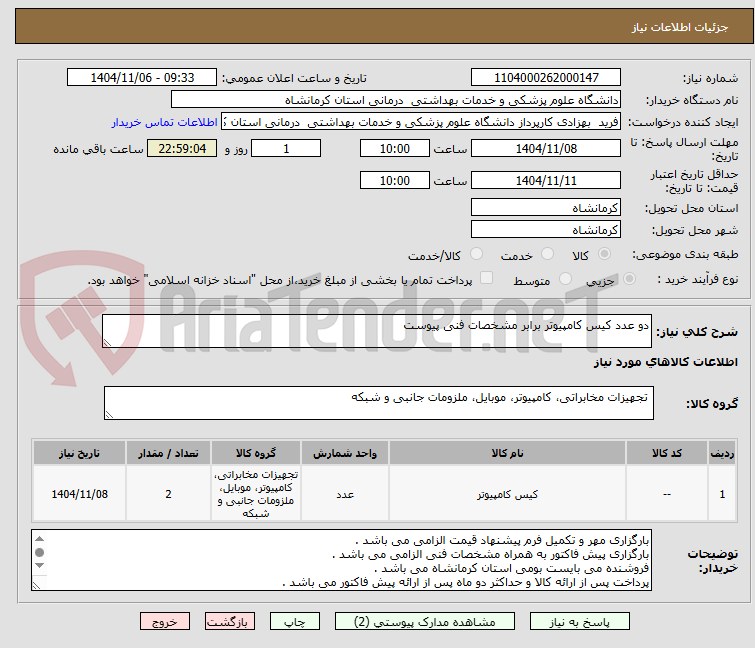Click the گروه کالا text area
Screen dimensions: 755x648
378,403
